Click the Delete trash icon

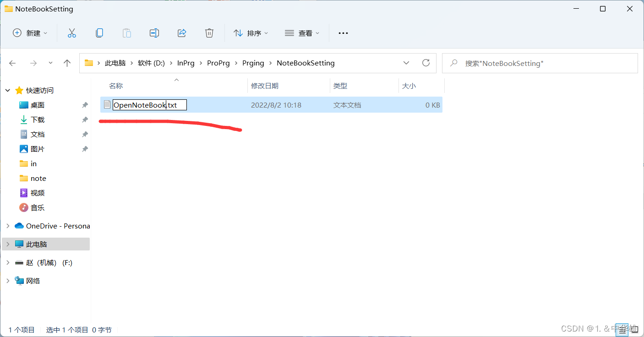[x=209, y=33]
